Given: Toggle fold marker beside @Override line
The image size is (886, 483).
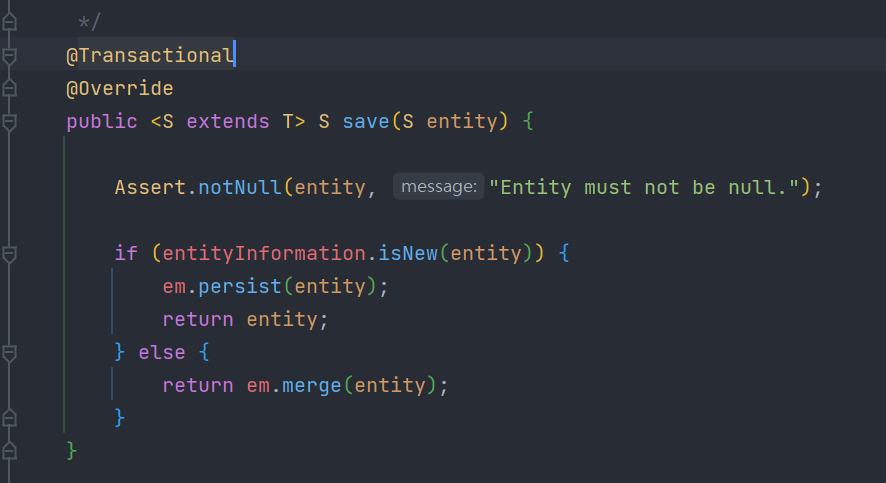Looking at the screenshot, I should coord(9,88).
